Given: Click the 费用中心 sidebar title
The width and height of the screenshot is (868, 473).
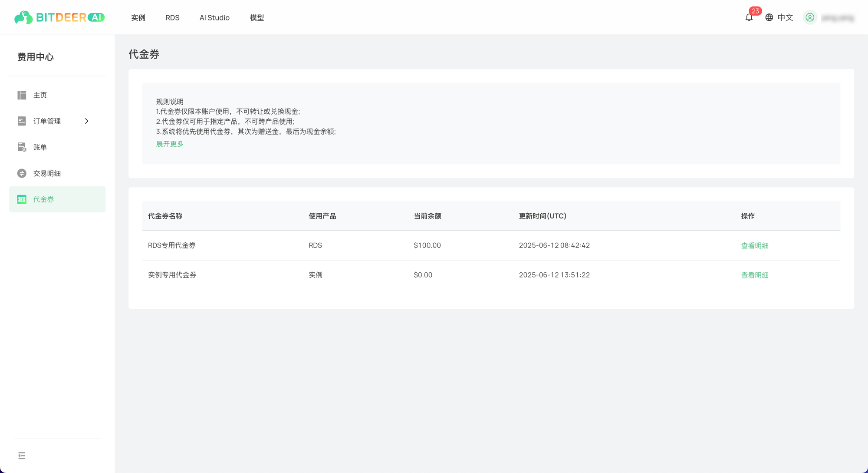Looking at the screenshot, I should pyautogui.click(x=36, y=57).
